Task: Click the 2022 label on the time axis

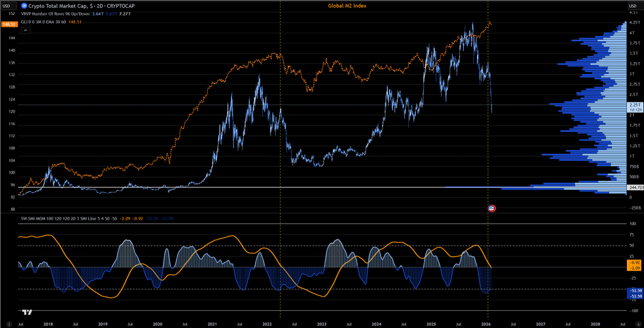Action: (267, 324)
